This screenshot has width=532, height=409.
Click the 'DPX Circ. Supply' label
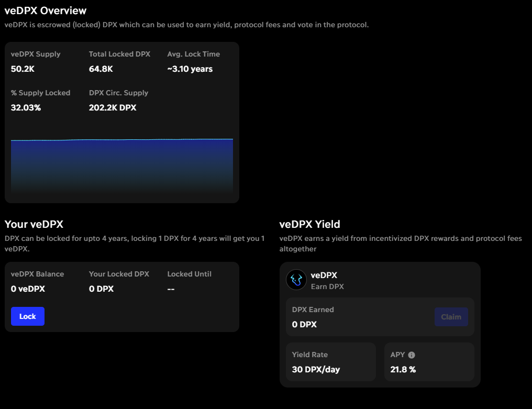[x=118, y=93]
